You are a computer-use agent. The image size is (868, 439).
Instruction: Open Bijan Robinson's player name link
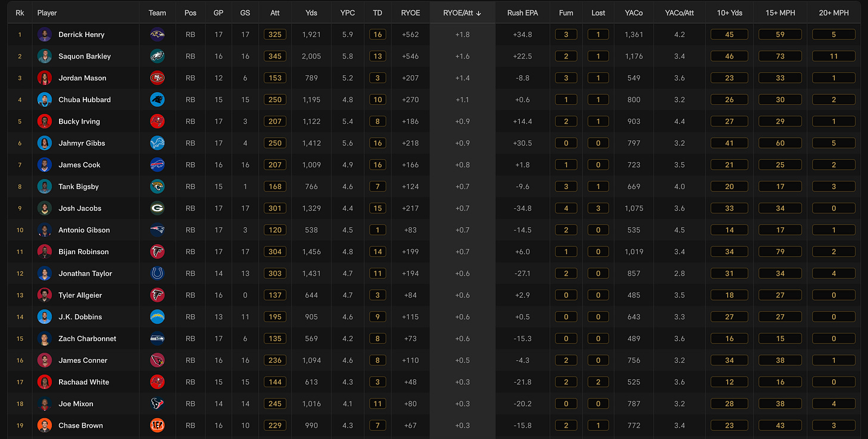83,252
